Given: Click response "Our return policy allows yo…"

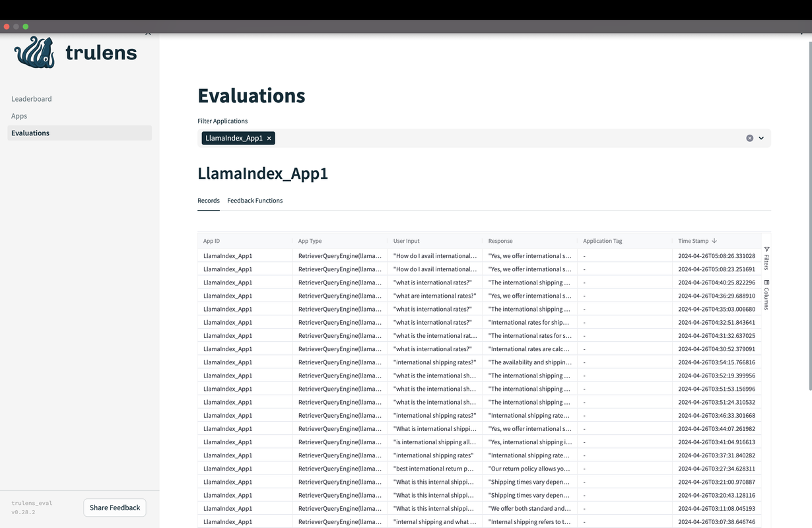Looking at the screenshot, I should 529,469.
